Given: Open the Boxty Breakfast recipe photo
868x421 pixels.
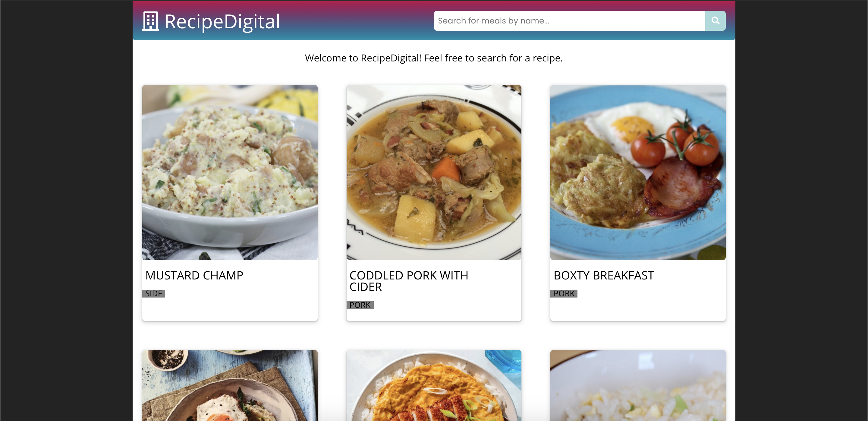Looking at the screenshot, I should (x=638, y=173).
